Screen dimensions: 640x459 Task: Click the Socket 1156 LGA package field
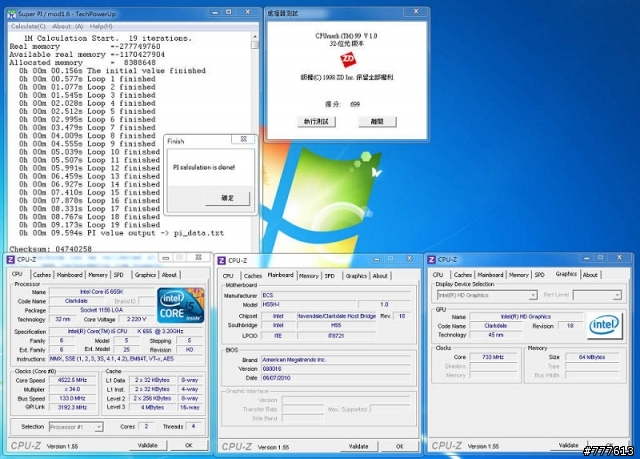point(102,310)
